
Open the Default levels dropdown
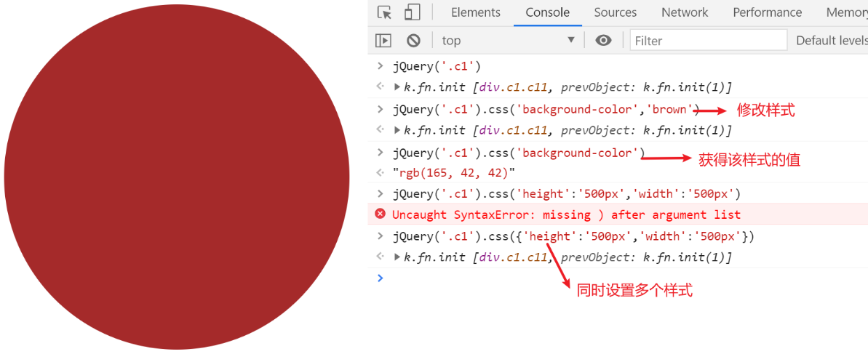[832, 41]
